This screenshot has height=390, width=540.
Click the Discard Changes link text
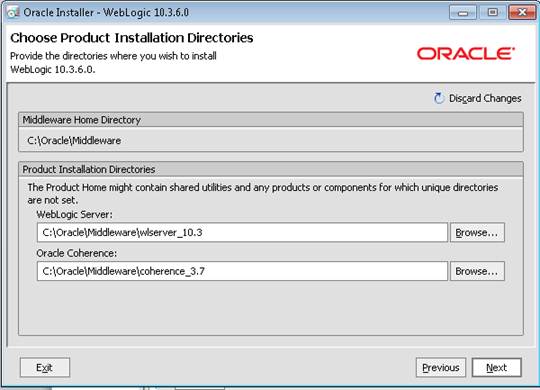pyautogui.click(x=485, y=99)
